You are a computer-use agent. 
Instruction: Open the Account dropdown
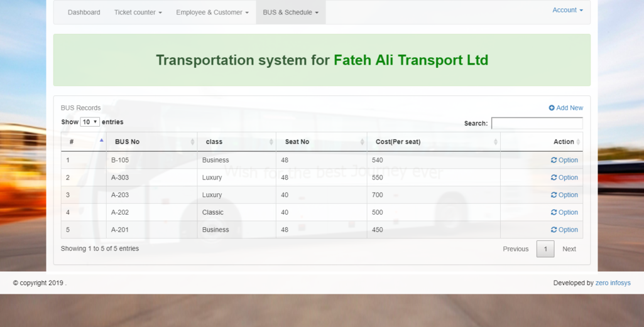point(567,10)
